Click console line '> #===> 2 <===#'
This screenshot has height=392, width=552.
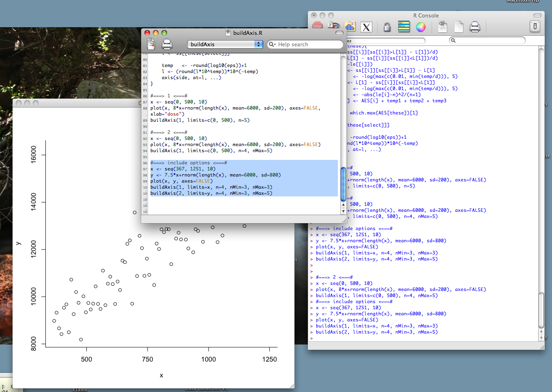pyautogui.click(x=331, y=277)
